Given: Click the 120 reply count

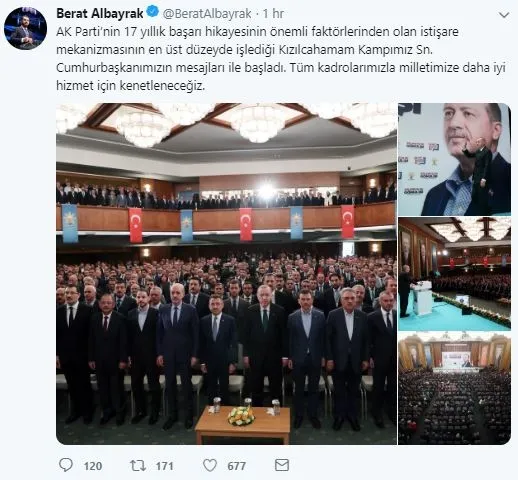Looking at the screenshot, I should (x=93, y=466).
